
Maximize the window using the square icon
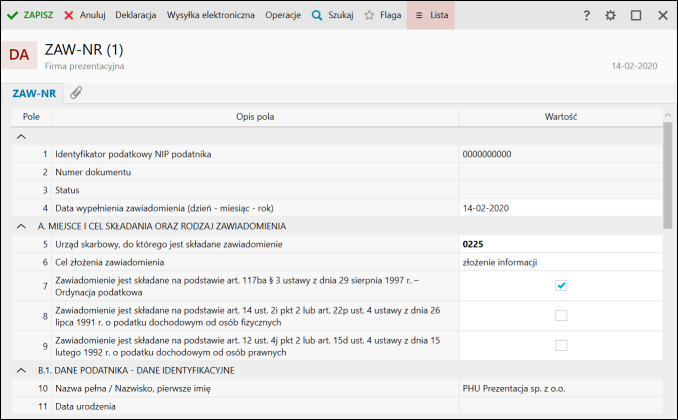636,16
